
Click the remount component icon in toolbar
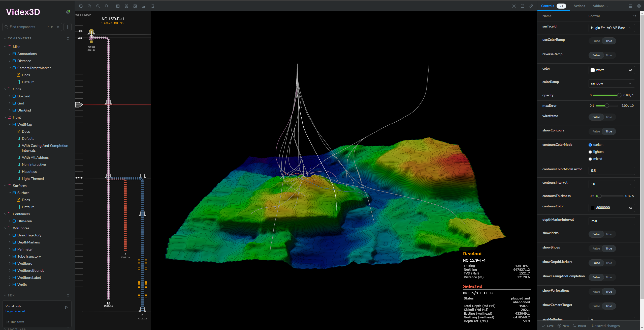pyautogui.click(x=81, y=6)
